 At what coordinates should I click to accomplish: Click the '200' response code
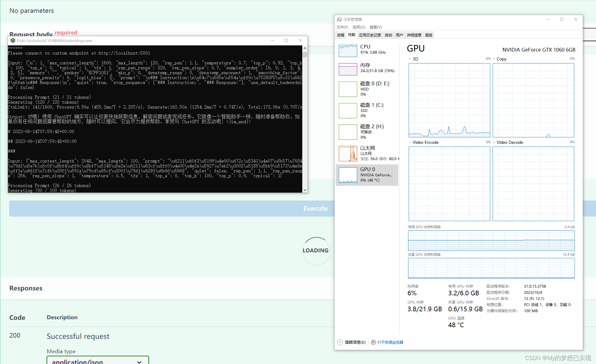15,335
